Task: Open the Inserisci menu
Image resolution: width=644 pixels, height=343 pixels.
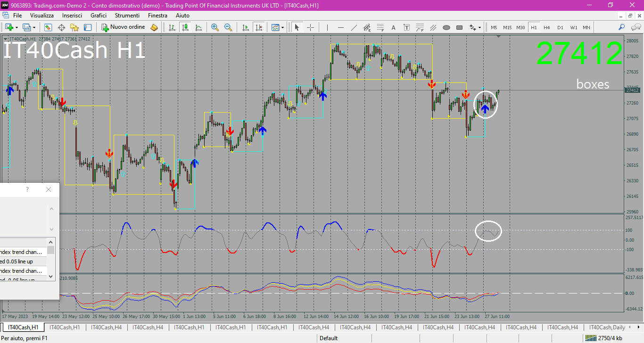Action: (x=72, y=16)
